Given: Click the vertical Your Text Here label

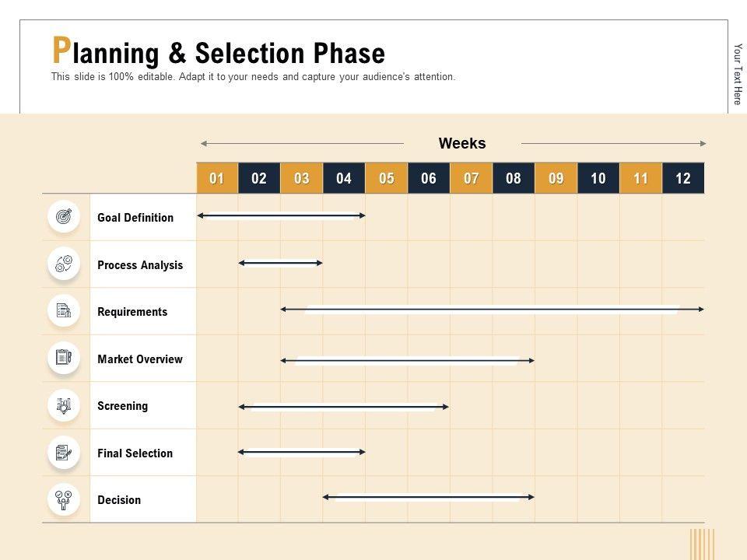Looking at the screenshot, I should tap(738, 74).
